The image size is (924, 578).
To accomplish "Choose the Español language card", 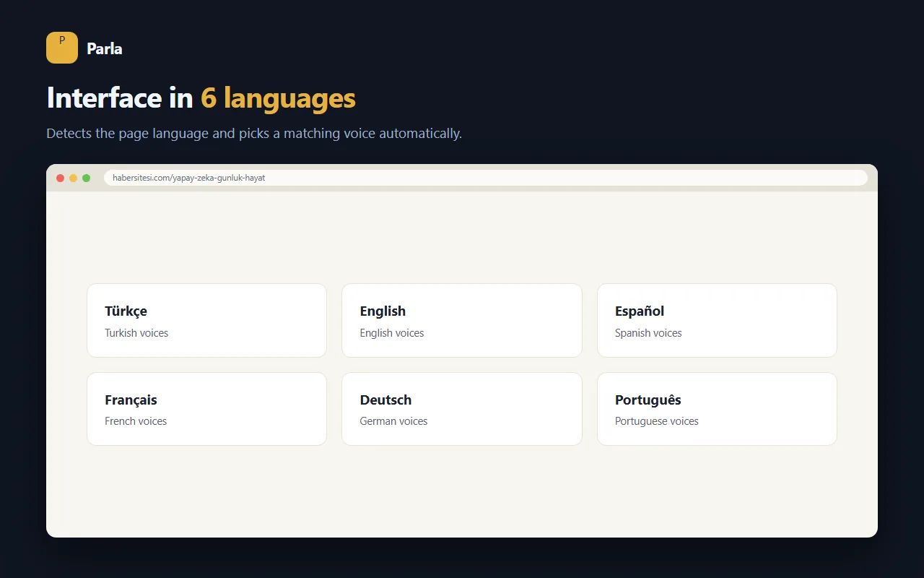I will click(x=717, y=320).
